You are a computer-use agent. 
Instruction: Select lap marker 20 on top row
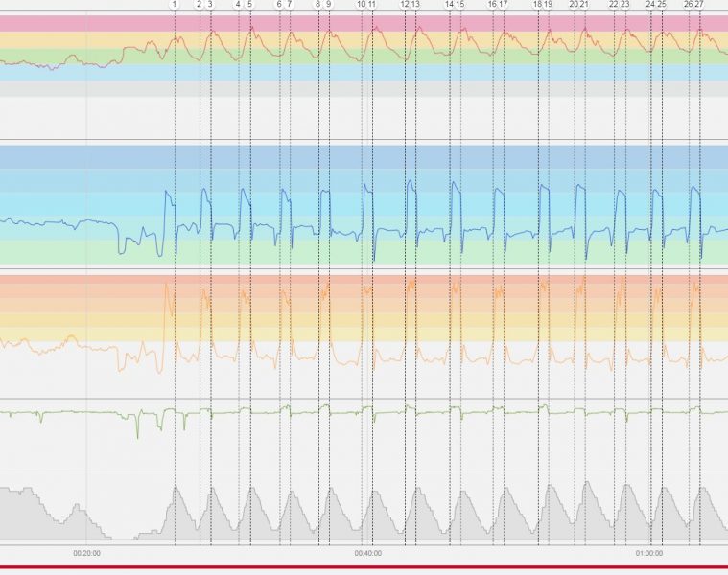tap(575, 5)
